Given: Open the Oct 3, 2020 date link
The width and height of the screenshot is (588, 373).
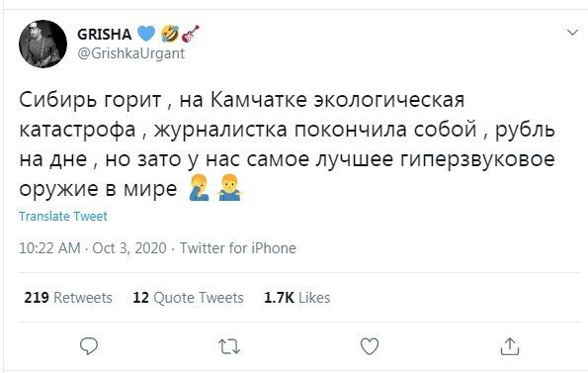Looking at the screenshot, I should pyautogui.click(x=129, y=248).
